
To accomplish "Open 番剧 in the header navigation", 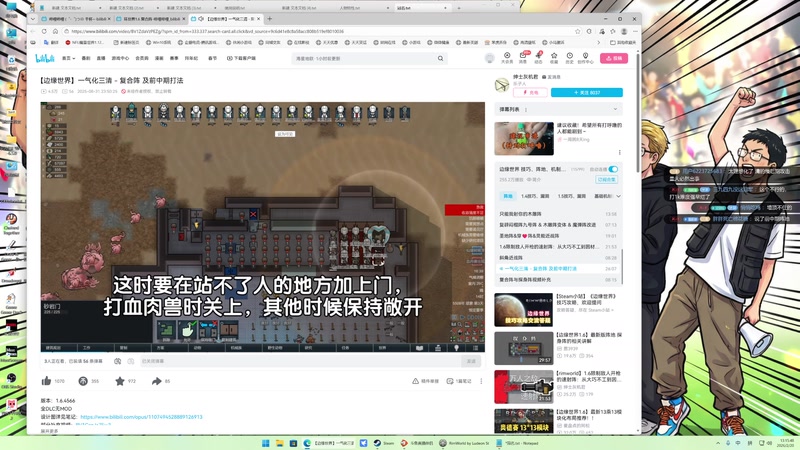I will click(x=86, y=58).
